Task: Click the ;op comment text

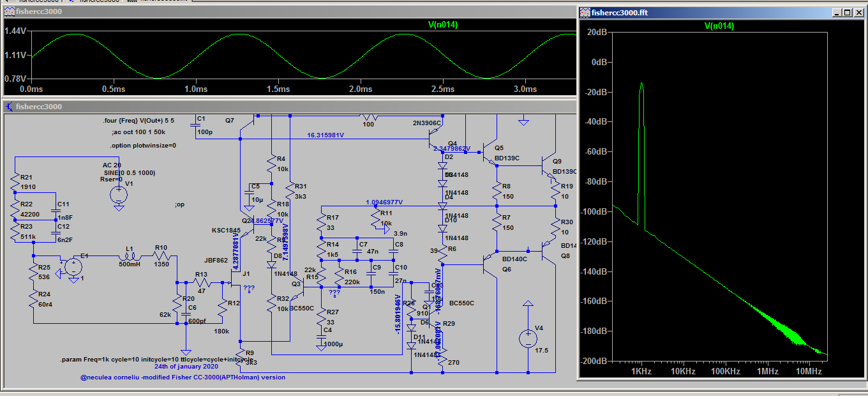Action: coord(180,205)
